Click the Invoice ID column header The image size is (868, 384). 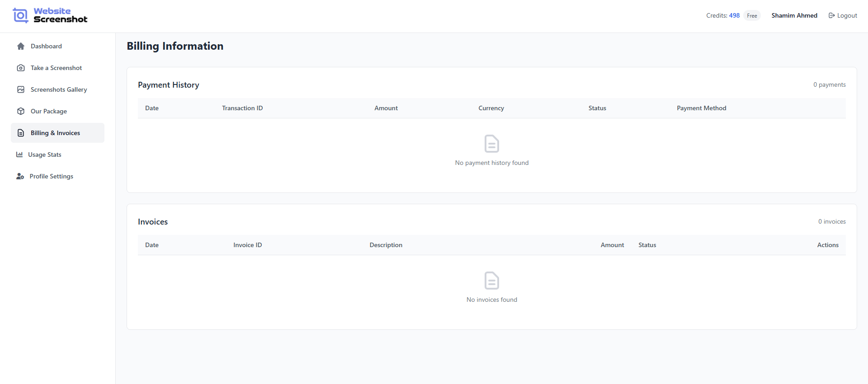tap(248, 245)
